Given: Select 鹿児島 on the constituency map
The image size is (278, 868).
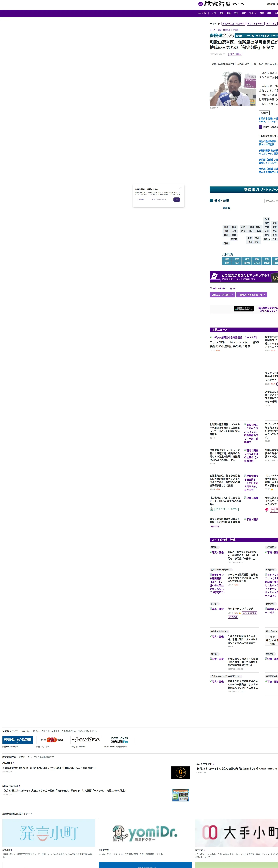Looking at the screenshot, I should coord(234,239).
